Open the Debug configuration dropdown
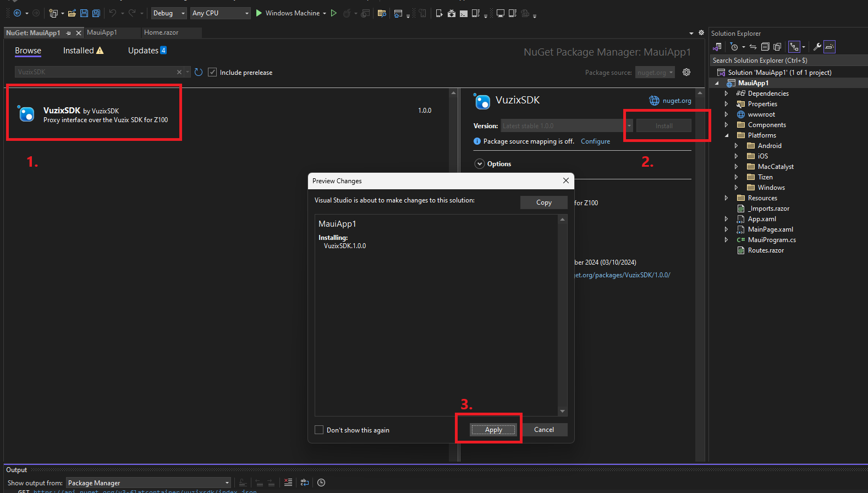 click(x=169, y=13)
